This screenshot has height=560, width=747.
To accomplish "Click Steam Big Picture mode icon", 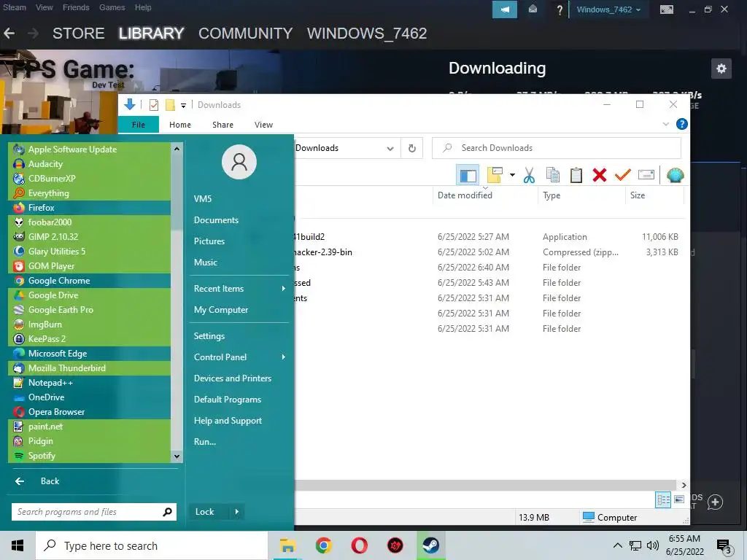I will [667, 9].
